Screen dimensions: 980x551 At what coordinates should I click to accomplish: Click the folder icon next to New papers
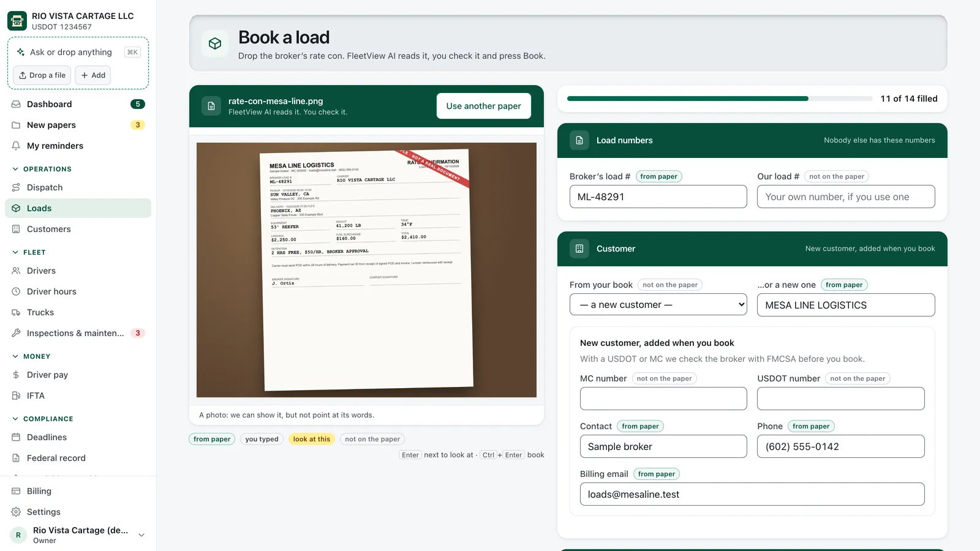click(x=16, y=125)
